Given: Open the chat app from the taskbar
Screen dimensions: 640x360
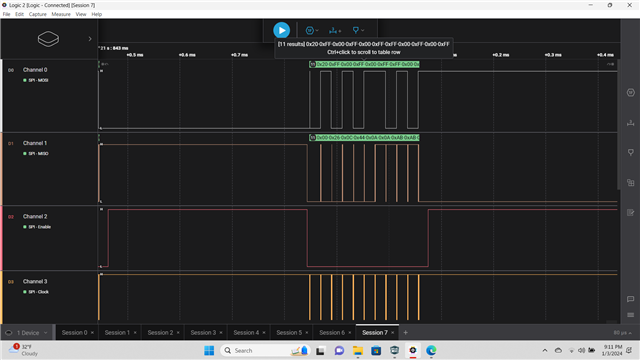Looking at the screenshot, I should [339, 351].
